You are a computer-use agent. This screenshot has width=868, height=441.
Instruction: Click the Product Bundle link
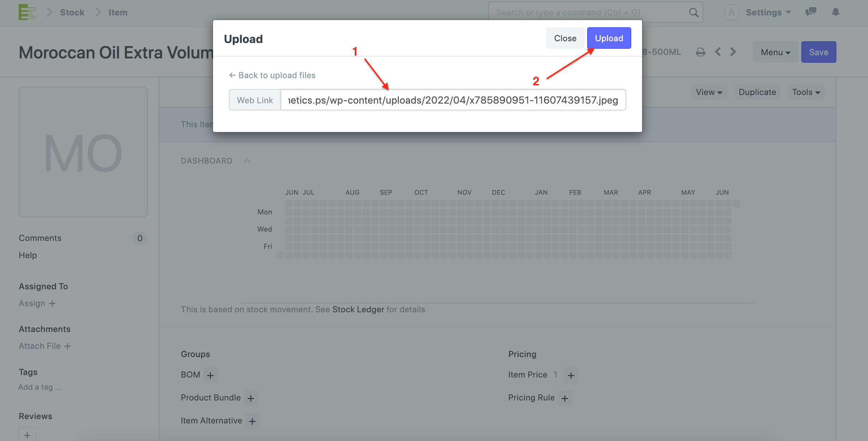(211, 398)
